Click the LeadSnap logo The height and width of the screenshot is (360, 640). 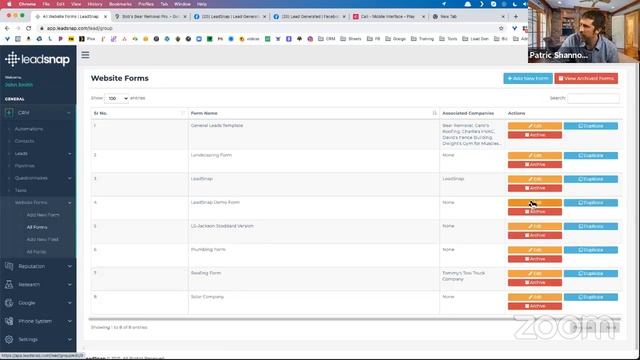[x=38, y=59]
